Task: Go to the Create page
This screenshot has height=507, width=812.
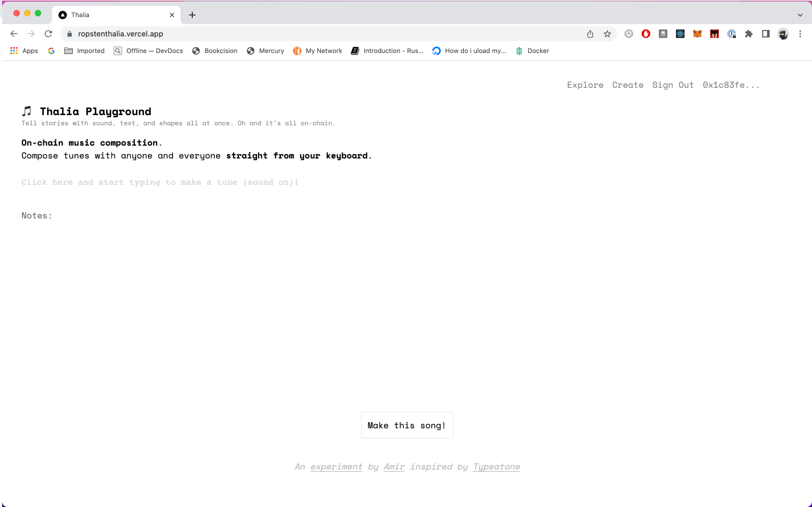Action: pos(628,85)
